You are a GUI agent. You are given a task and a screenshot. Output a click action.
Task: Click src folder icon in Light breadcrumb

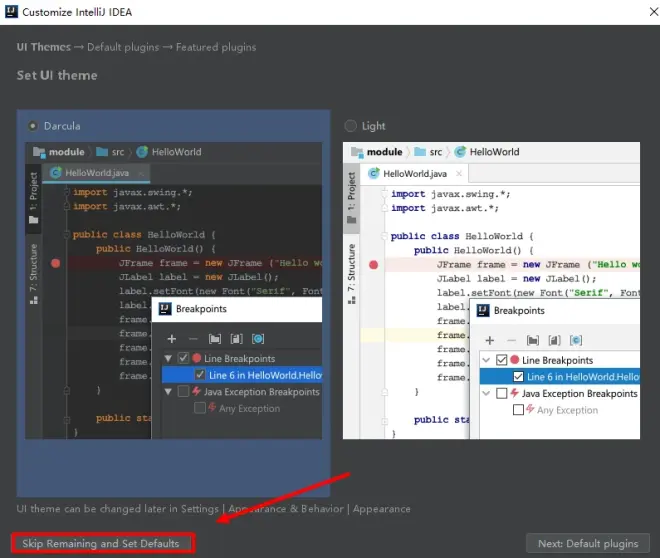coord(420,151)
